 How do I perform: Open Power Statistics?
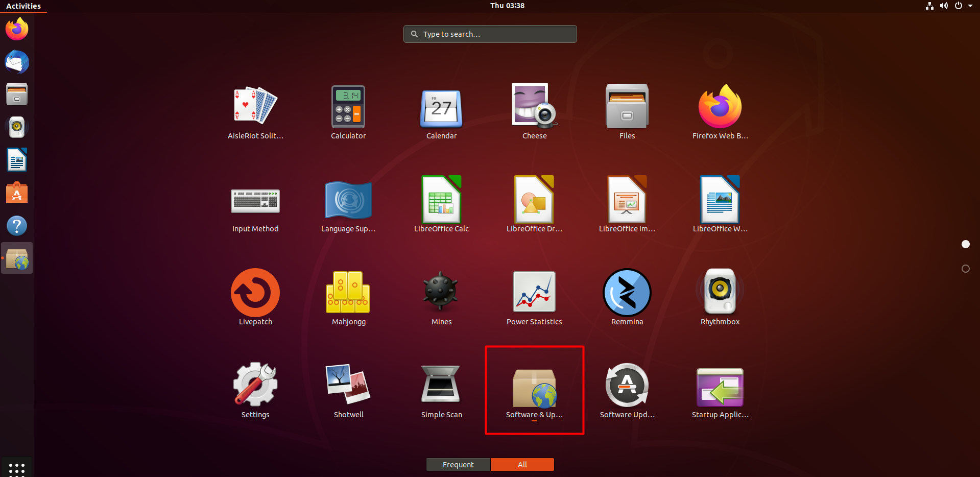534,298
